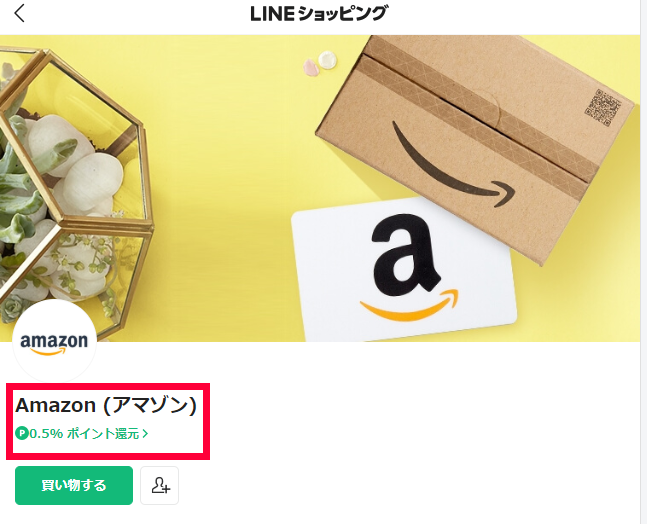647x524 pixels.
Task: Tap the add-friend person-plus icon
Action: tap(159, 485)
